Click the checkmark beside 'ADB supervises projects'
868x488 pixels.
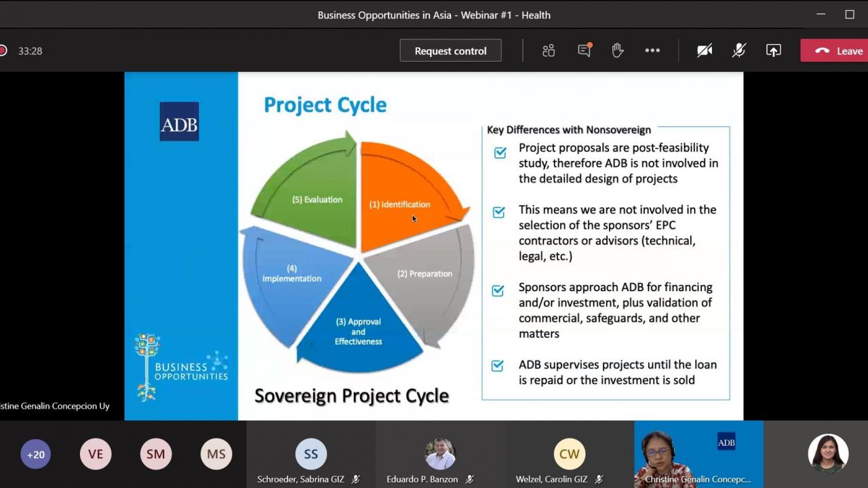[x=498, y=366]
